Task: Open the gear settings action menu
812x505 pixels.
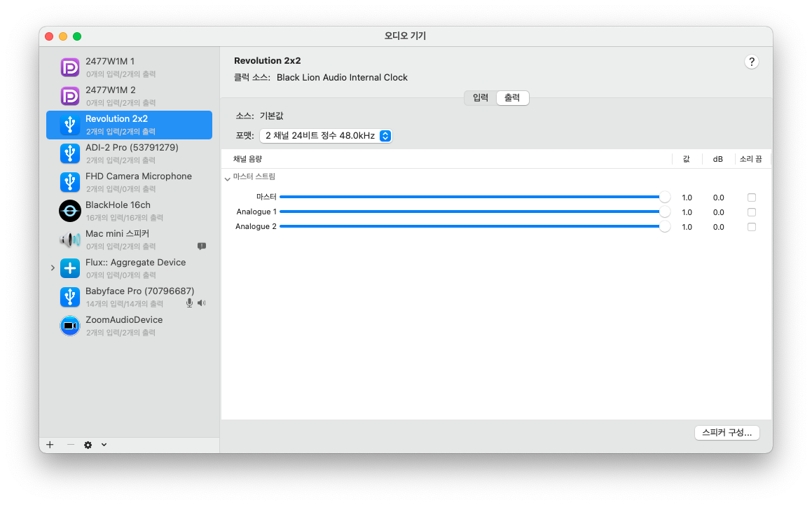Action: tap(88, 445)
